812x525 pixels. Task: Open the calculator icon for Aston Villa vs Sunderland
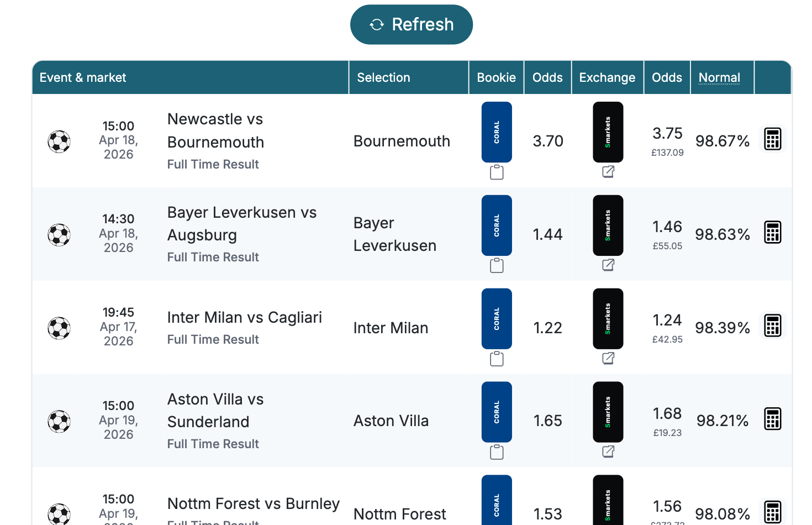(772, 419)
